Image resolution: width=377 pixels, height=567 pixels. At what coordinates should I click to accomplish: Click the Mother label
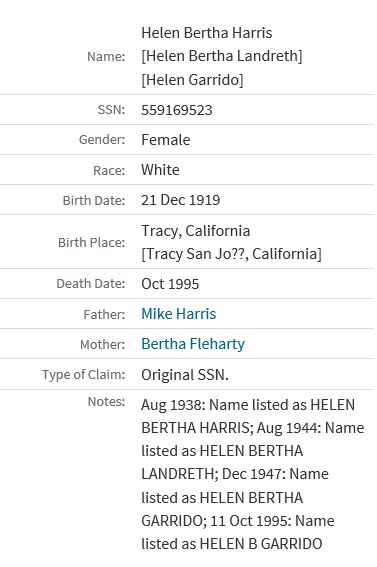[103, 344]
